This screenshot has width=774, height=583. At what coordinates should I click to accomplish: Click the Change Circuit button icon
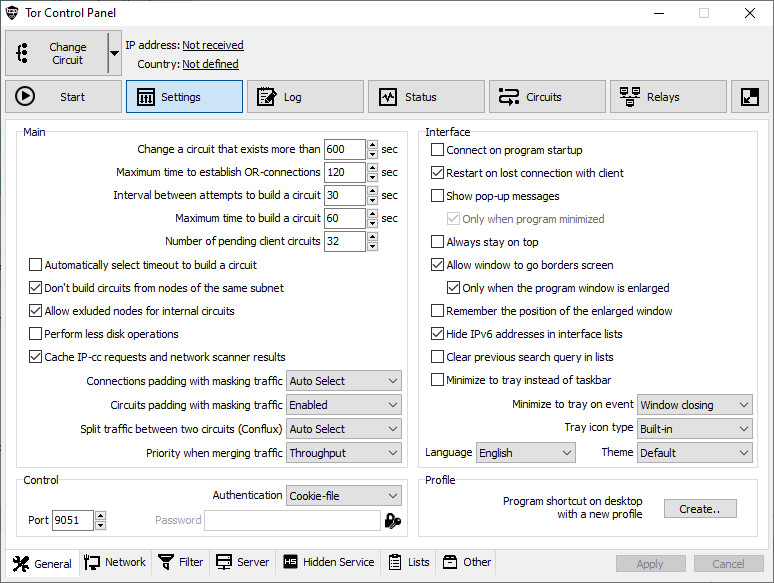coord(22,53)
